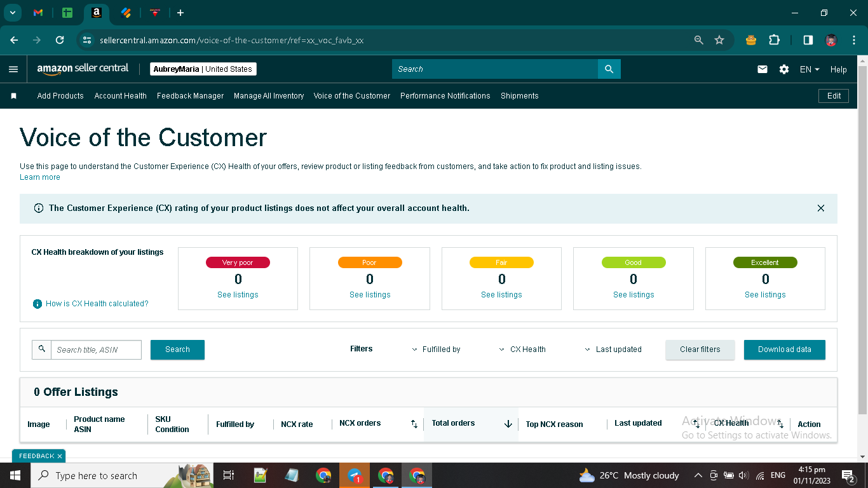The image size is (868, 488).
Task: Sort by Last updated column arrows
Action: pyautogui.click(x=696, y=424)
